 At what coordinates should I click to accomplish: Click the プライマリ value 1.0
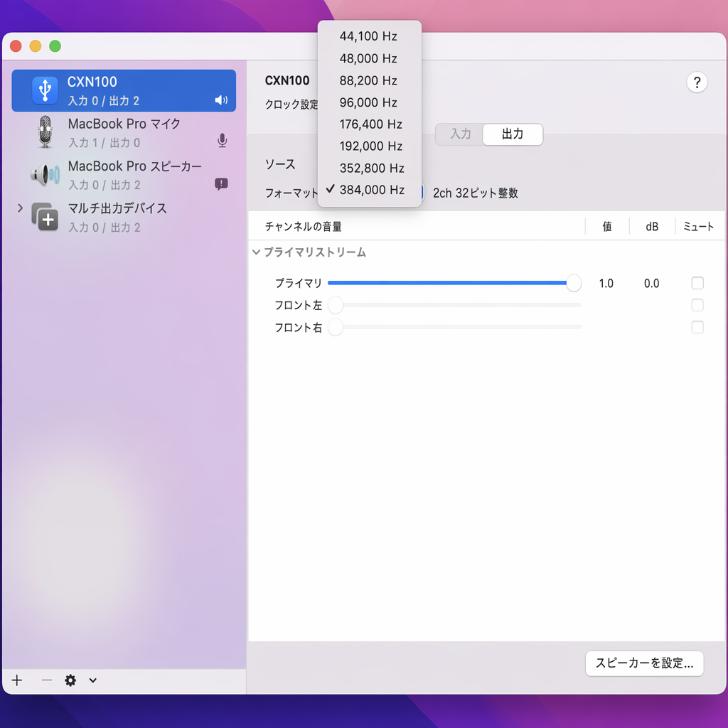[606, 283]
